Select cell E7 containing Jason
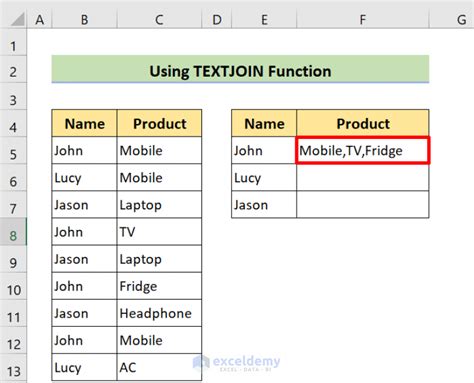The image size is (474, 383). pyautogui.click(x=264, y=205)
